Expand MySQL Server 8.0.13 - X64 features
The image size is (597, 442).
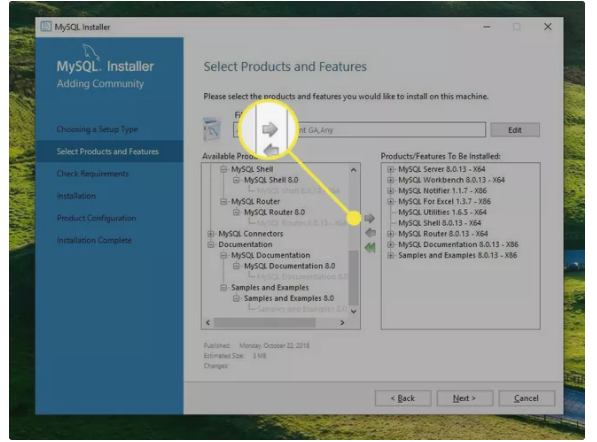[390, 169]
